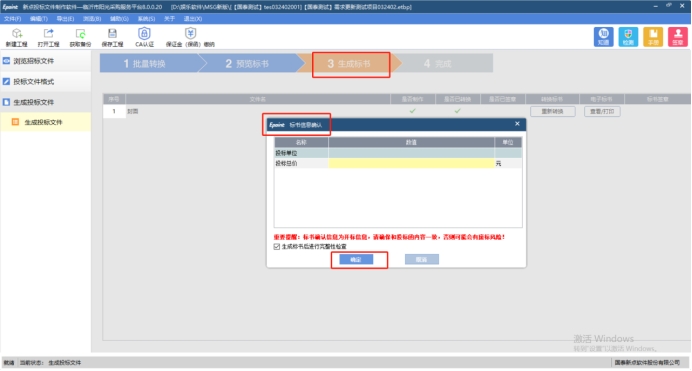Image resolution: width=692 pixels, height=371 pixels.
Task: Open the blue 知道 icon
Action: coord(603,37)
